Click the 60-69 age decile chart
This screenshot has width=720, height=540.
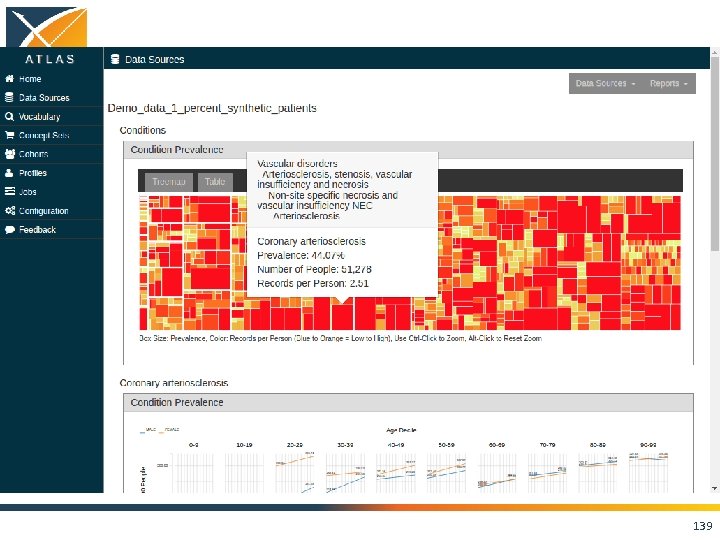pyautogui.click(x=497, y=473)
